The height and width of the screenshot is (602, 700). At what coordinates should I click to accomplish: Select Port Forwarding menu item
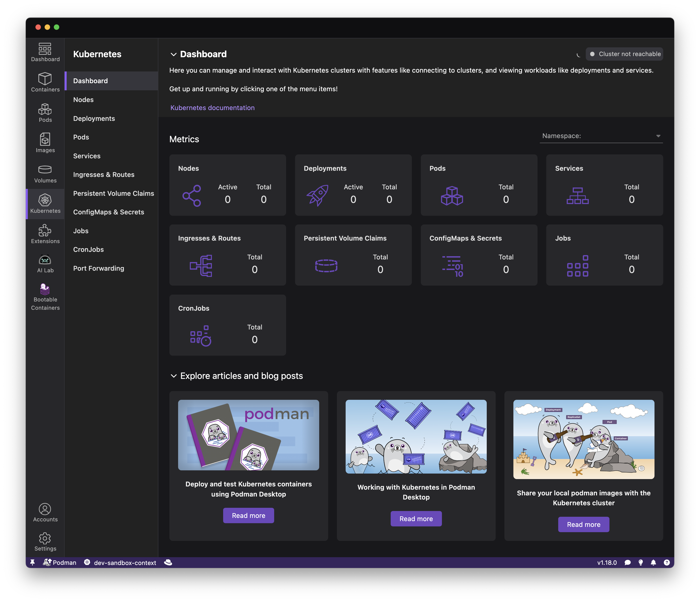pos(99,268)
